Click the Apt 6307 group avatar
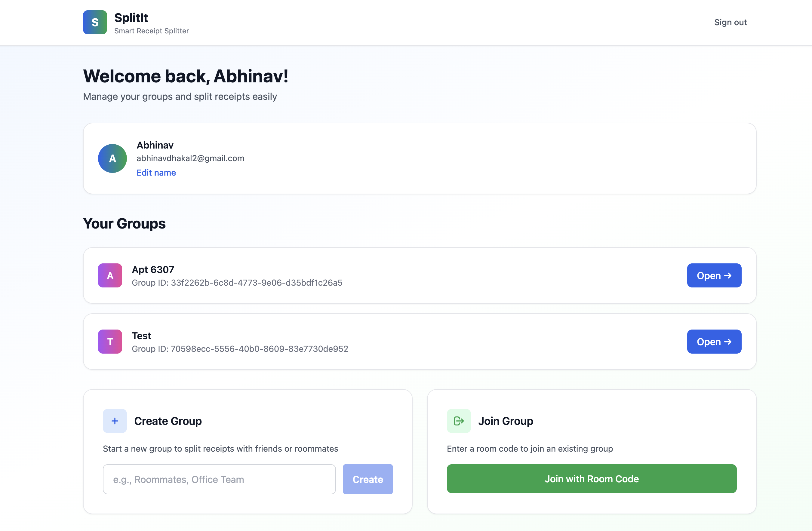 click(x=110, y=275)
